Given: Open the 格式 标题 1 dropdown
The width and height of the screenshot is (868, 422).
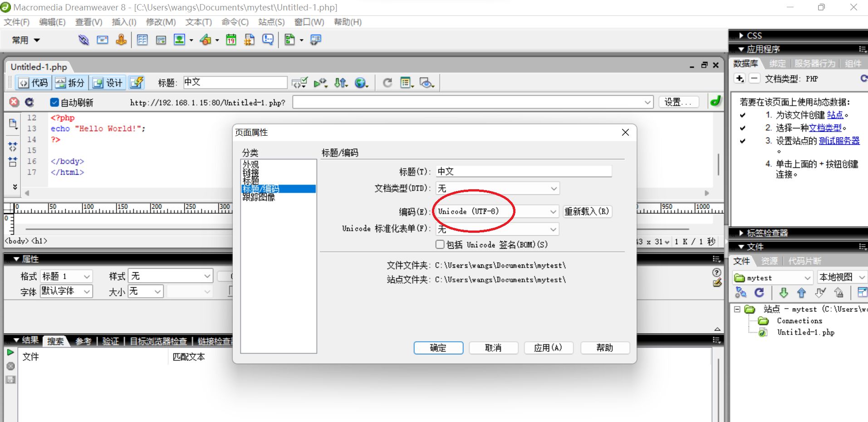Looking at the screenshot, I should (x=67, y=276).
